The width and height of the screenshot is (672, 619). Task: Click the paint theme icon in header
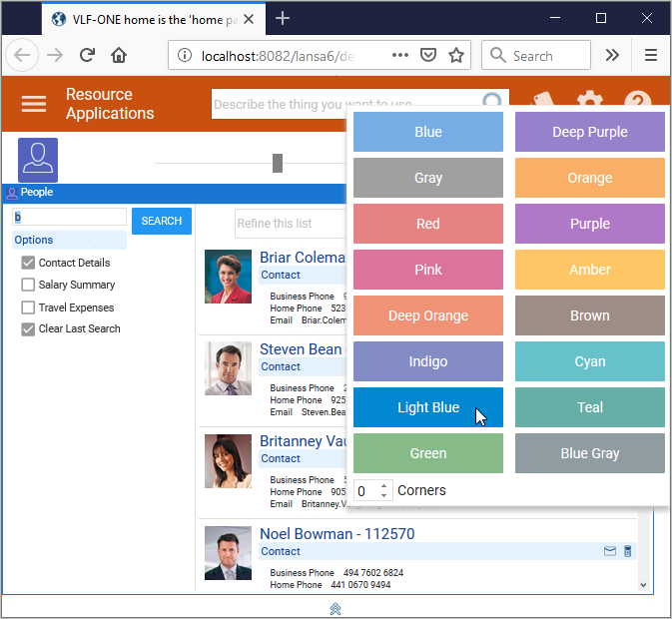pyautogui.click(x=543, y=99)
